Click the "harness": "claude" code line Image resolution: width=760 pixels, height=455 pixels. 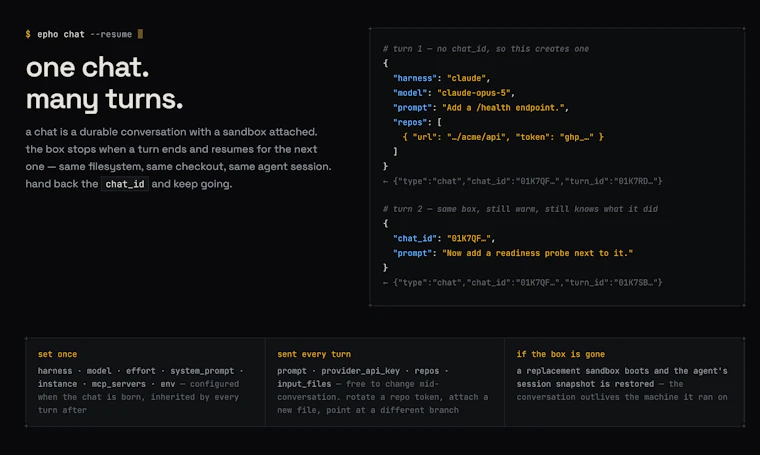click(x=442, y=78)
